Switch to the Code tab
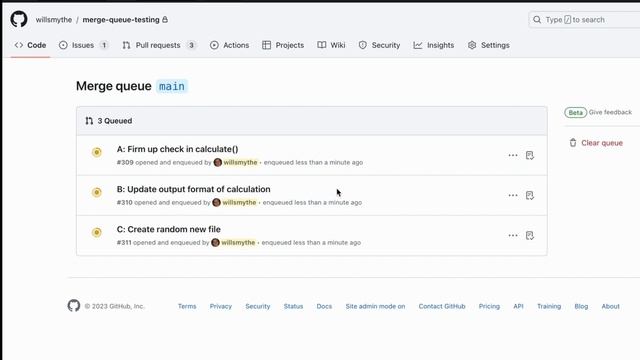 (x=30, y=45)
